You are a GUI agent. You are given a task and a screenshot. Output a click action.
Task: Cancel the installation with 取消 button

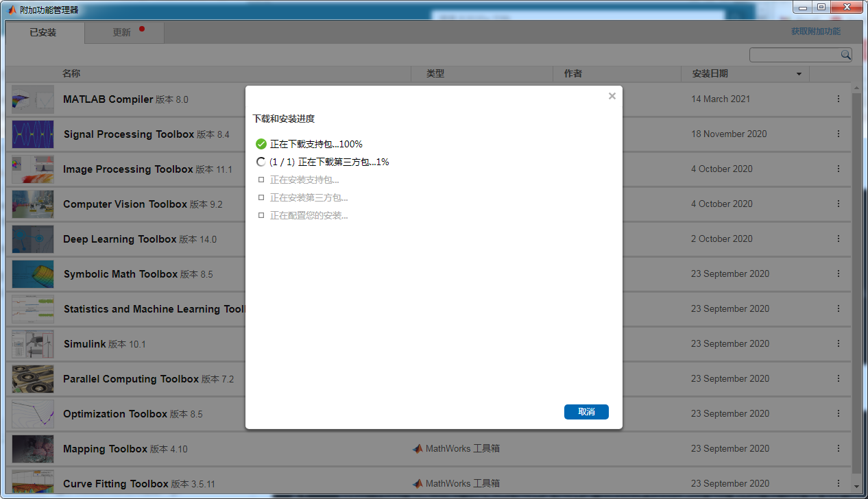(586, 412)
